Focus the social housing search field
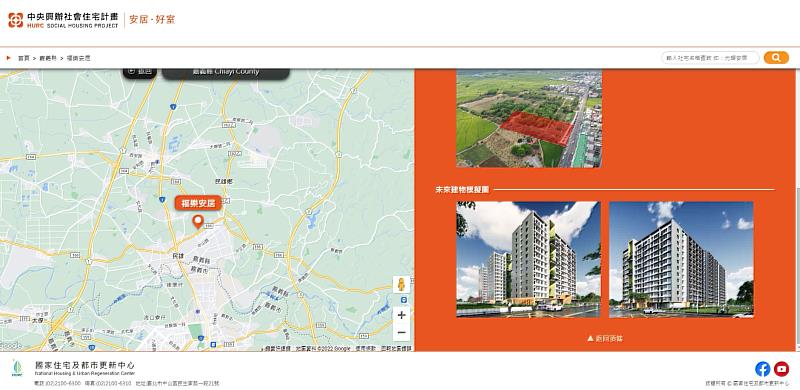800x390 pixels. (710, 58)
